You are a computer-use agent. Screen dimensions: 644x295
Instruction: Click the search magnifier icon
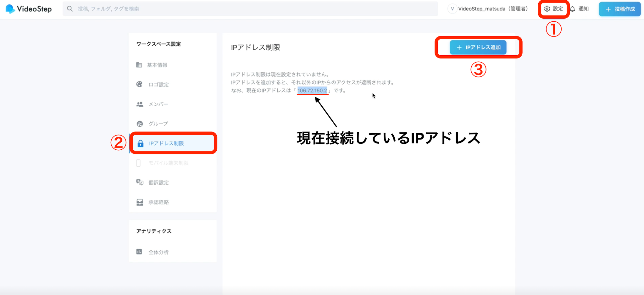pyautogui.click(x=70, y=9)
